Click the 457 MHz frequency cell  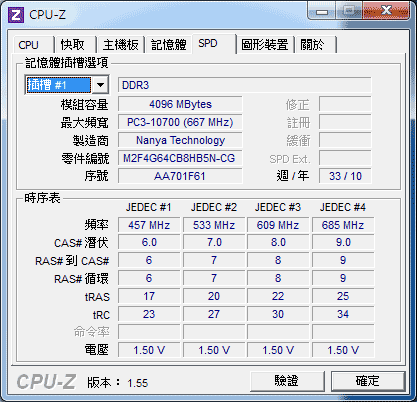tap(149, 225)
